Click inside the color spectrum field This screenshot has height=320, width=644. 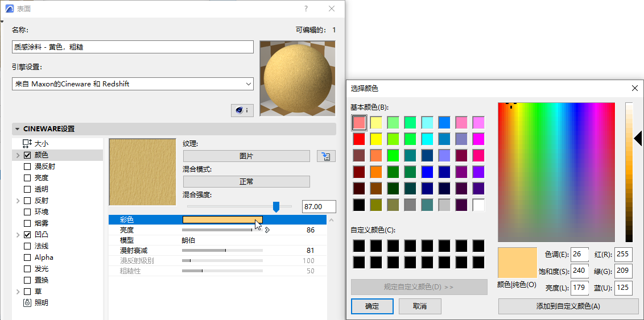pos(556,172)
